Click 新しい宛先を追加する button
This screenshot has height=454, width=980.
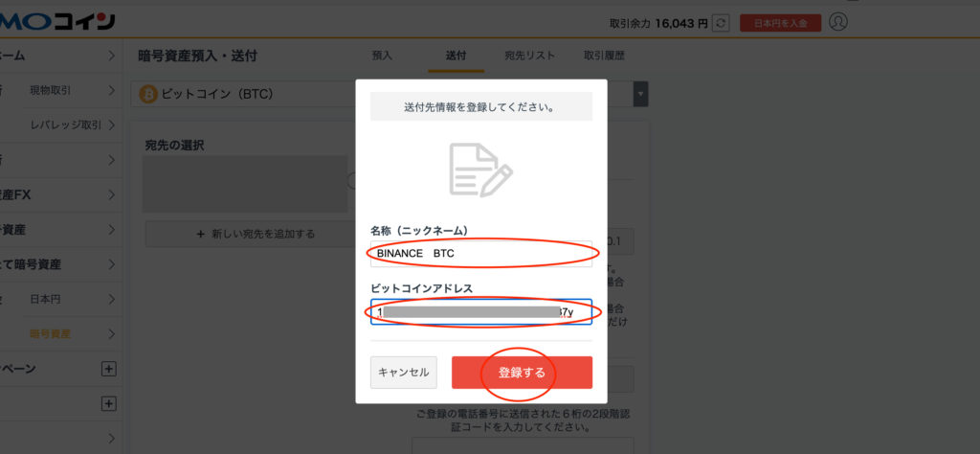(256, 234)
